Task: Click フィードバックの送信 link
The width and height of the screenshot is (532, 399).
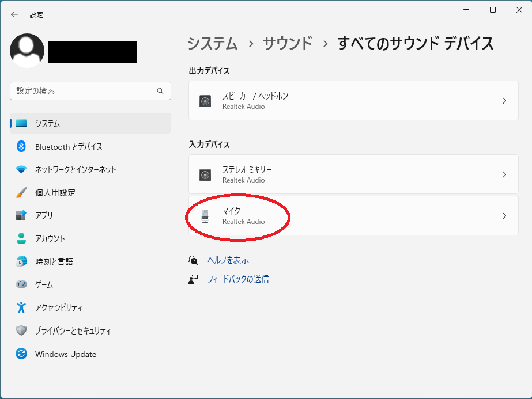Action: 240,279
